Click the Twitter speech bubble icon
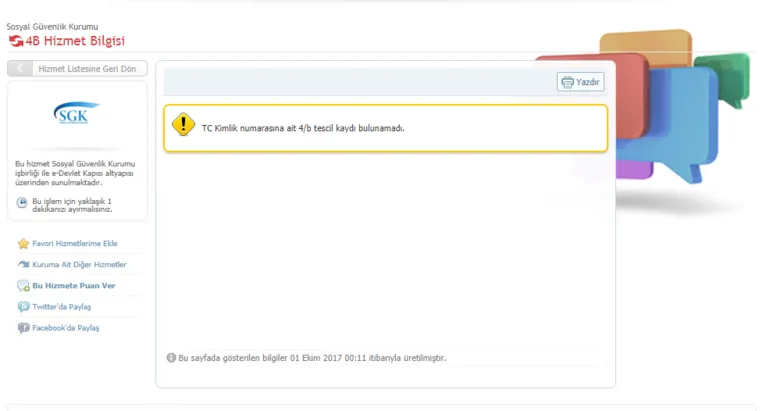 [x=23, y=307]
